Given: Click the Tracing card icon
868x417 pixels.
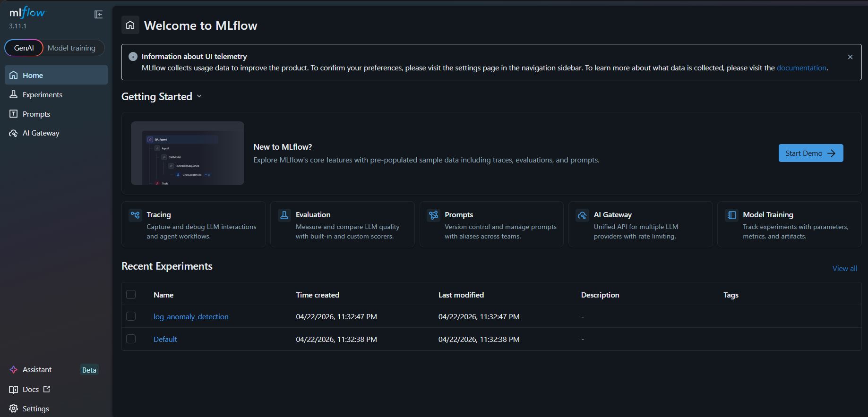Looking at the screenshot, I should click(135, 215).
